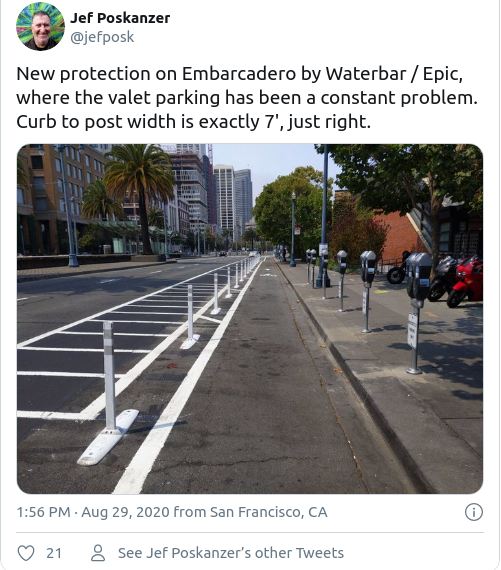The height and width of the screenshot is (570, 501).
Task: Click the 1:56 PM timestamp
Action: click(x=43, y=512)
